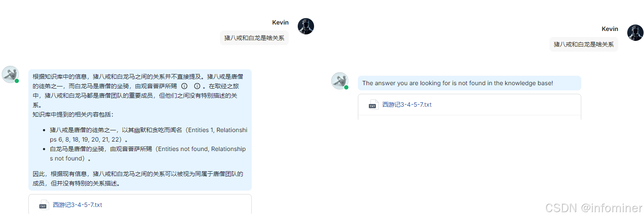Open Kevin's avatar in the right chat
The width and height of the screenshot is (644, 219).
pos(635,33)
